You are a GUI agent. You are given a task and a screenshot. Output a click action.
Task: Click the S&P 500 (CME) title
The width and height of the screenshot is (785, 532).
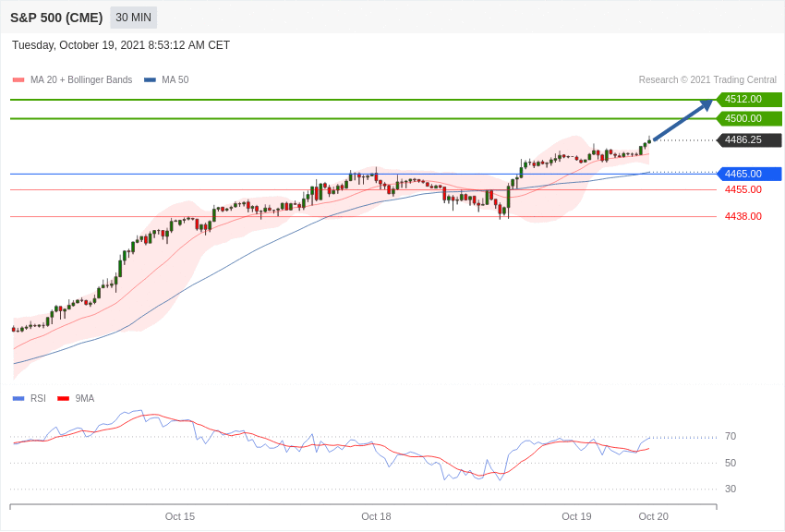point(56,18)
